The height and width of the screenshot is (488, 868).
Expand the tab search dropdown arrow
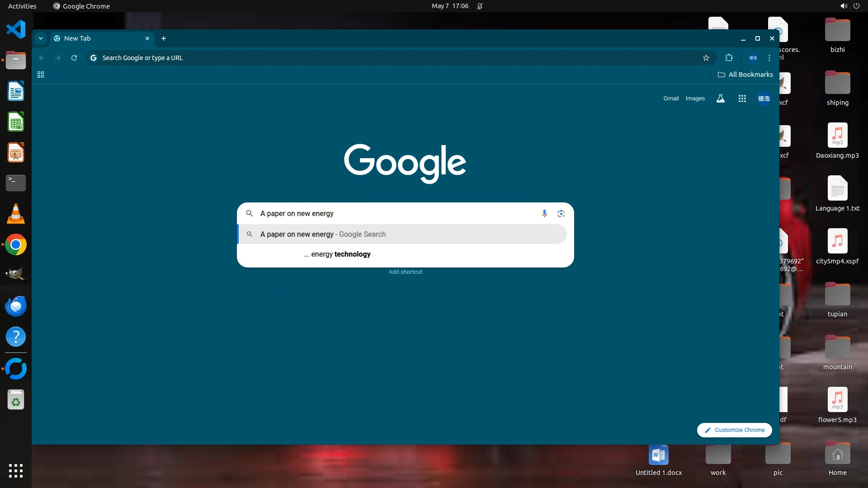pyautogui.click(x=41, y=38)
